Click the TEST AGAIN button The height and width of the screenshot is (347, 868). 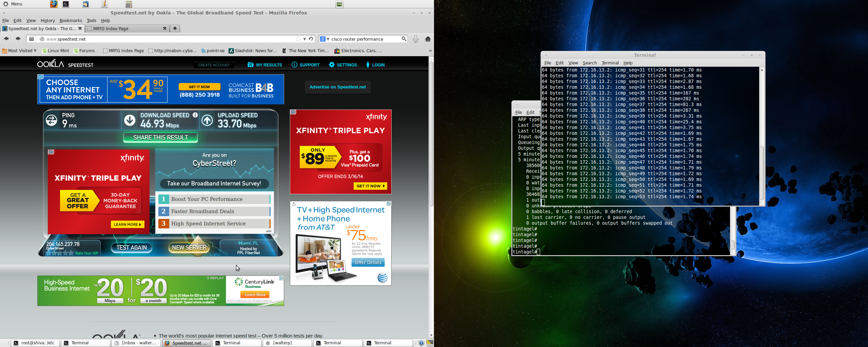click(132, 248)
